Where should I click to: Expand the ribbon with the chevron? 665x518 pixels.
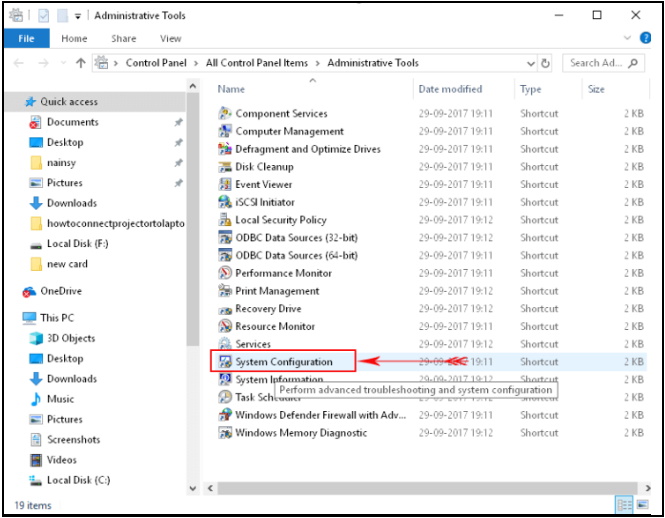(627, 38)
